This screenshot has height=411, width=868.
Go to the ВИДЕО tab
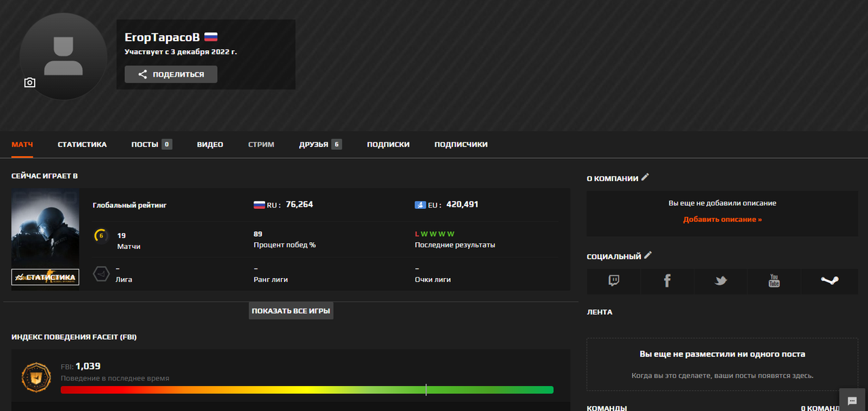[210, 144]
